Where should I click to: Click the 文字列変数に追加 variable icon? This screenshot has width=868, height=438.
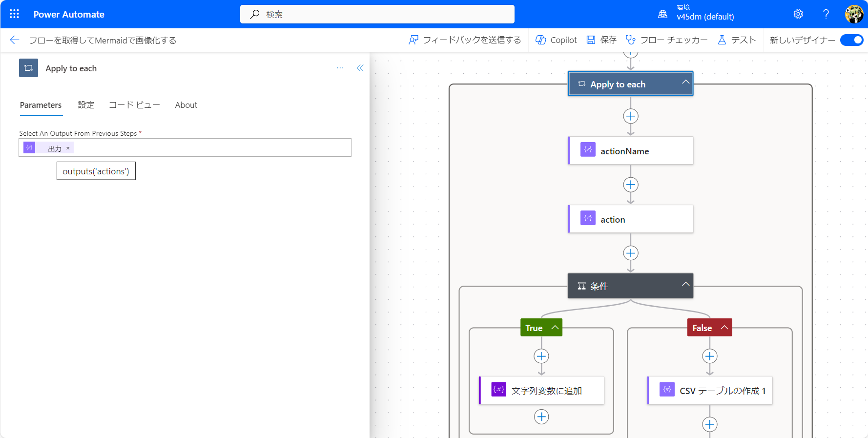[x=498, y=389]
